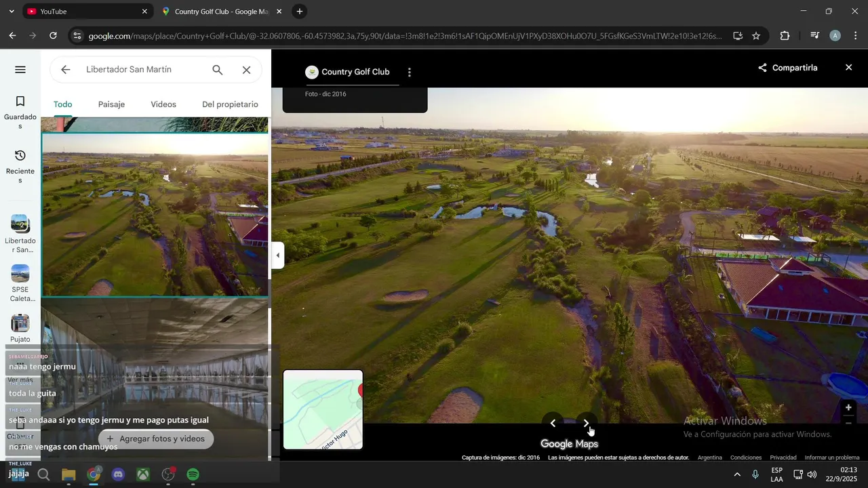Open the mini map preview

(323, 409)
